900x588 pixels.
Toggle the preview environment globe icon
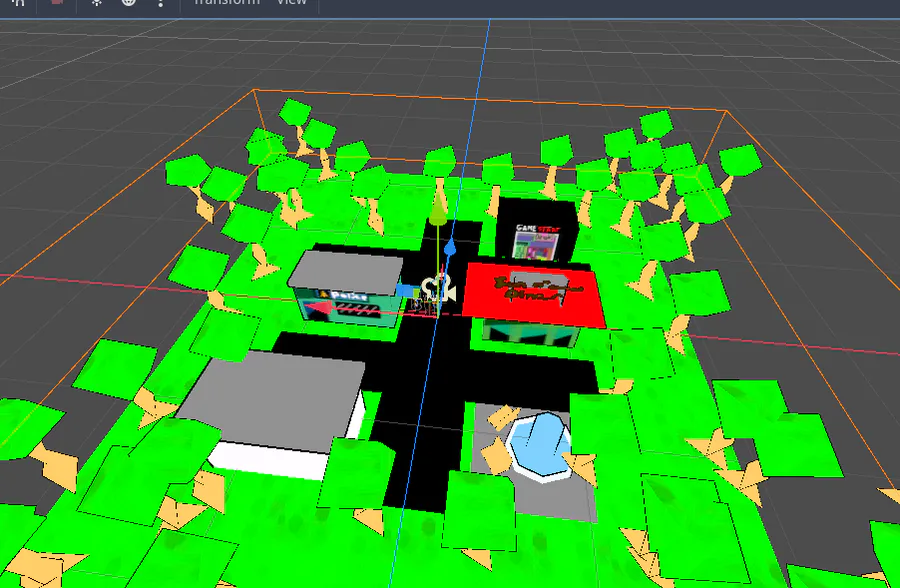click(129, 2)
